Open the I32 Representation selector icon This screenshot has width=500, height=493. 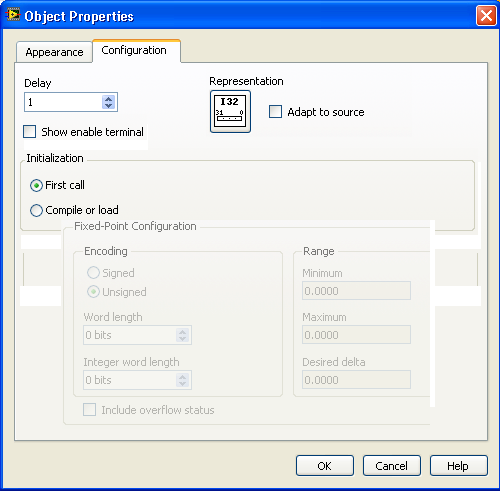[x=230, y=111]
